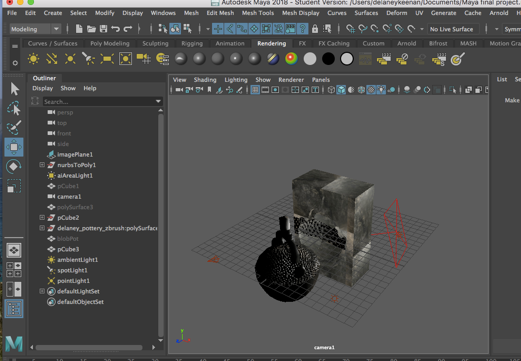Screen dimensions: 521x361
Task: Open the Modeling menu set dropdown
Action: click(35, 29)
